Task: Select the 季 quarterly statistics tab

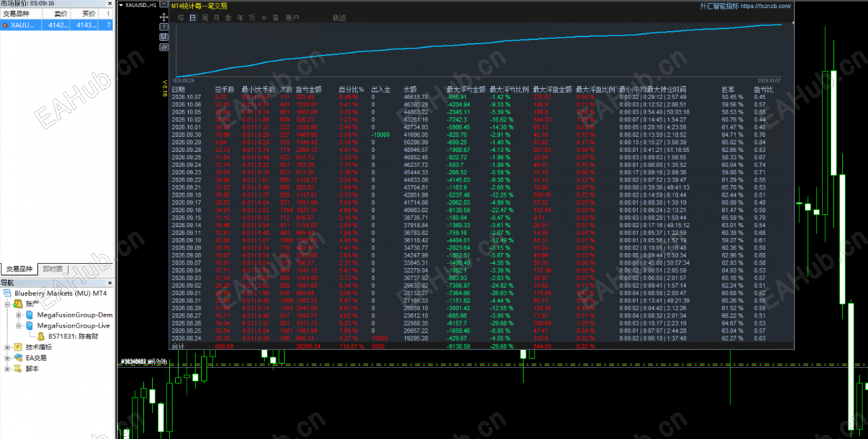Action: click(x=228, y=17)
